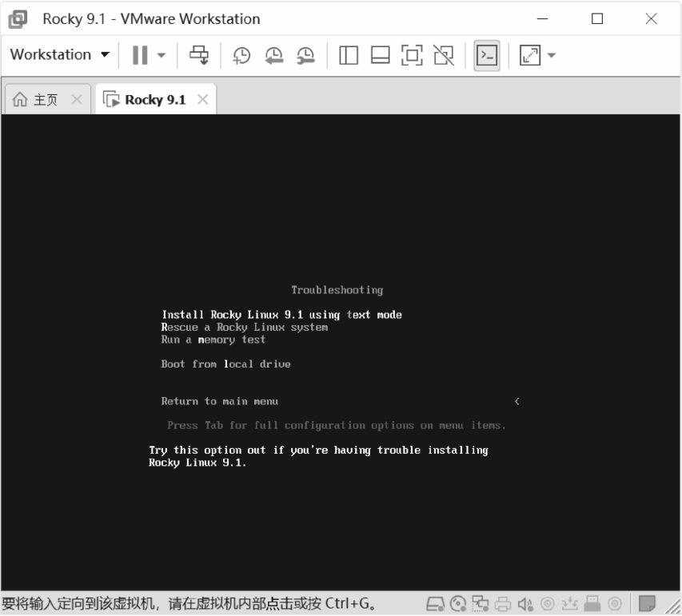Click the stretch guest display icon

click(x=530, y=55)
